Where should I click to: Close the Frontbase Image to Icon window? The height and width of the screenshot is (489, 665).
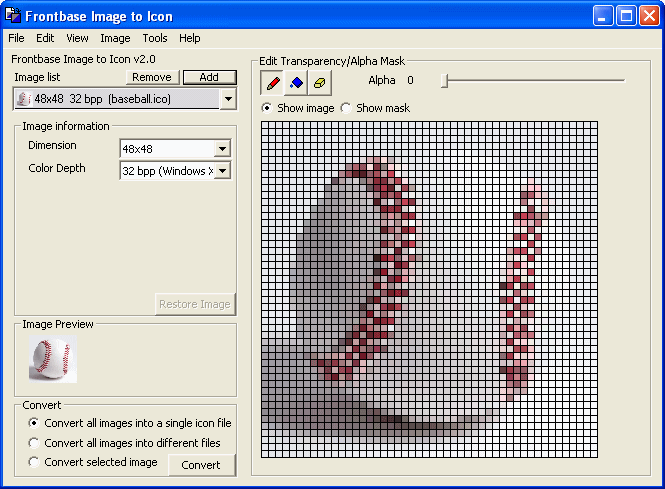[x=649, y=16]
